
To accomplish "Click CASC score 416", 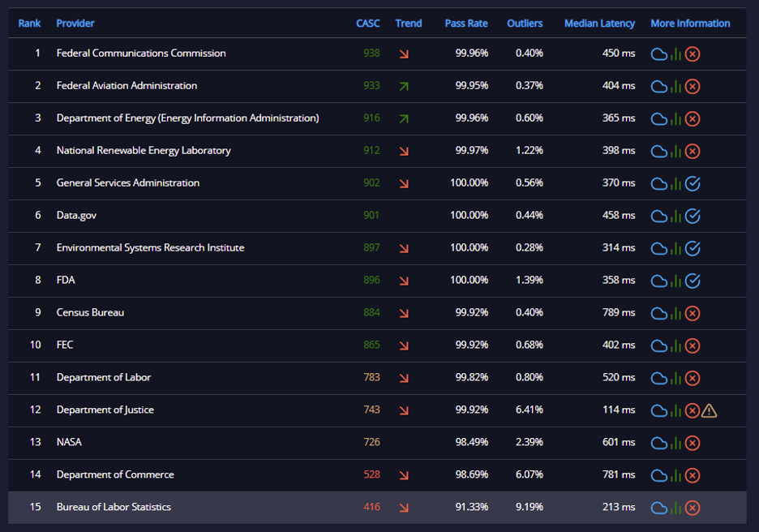I will point(371,508).
